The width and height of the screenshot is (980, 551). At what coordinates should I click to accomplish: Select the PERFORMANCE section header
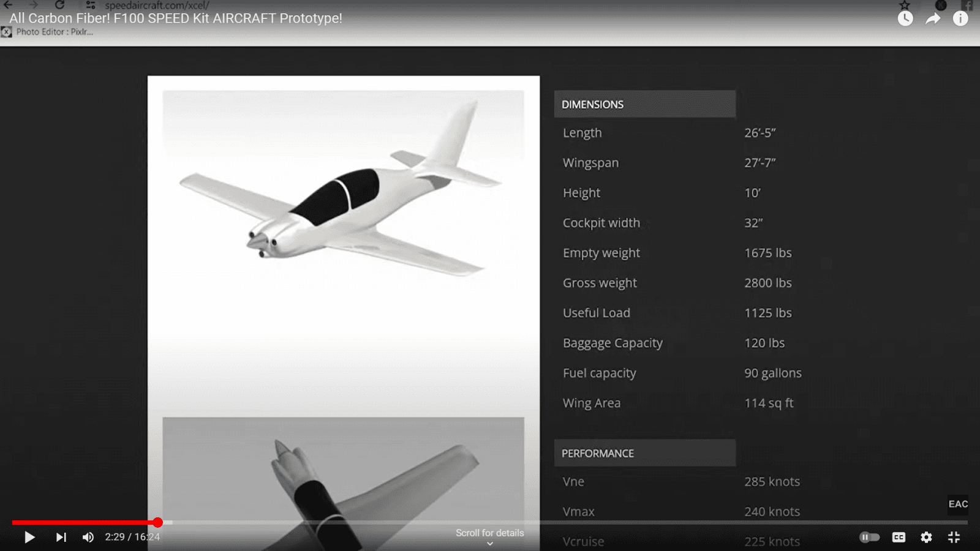click(644, 453)
